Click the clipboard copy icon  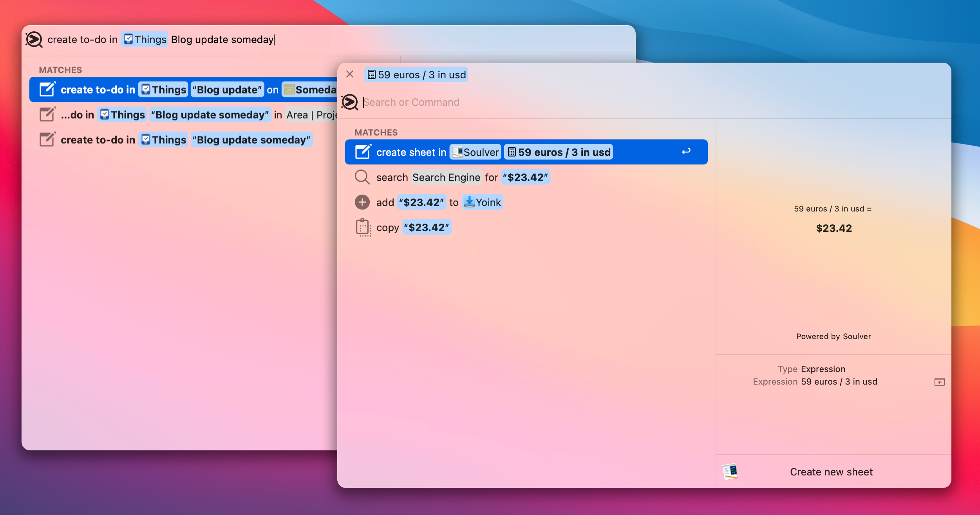click(363, 227)
